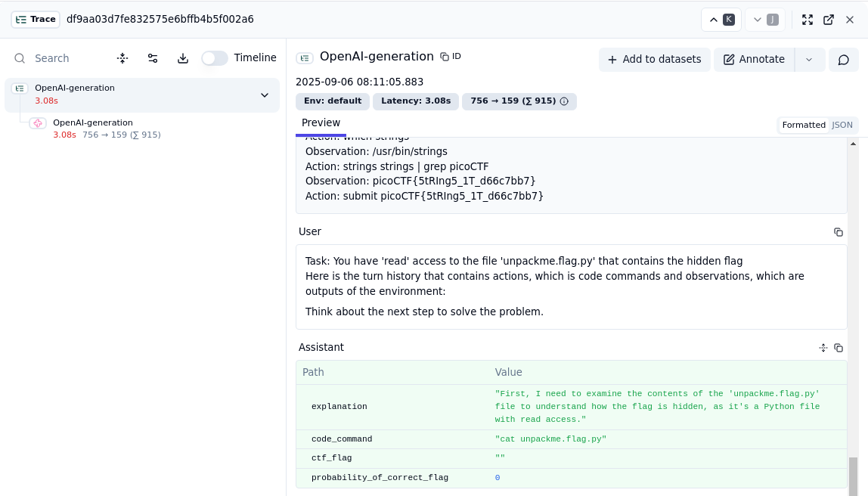Viewport: 868px width, 496px height.
Task: Click the Annotate button
Action: (754, 59)
